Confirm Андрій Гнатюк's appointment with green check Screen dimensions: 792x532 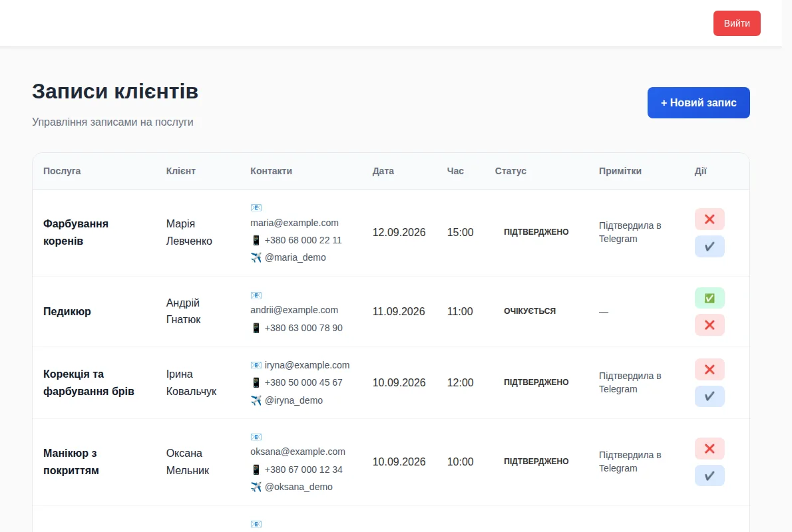(x=709, y=298)
